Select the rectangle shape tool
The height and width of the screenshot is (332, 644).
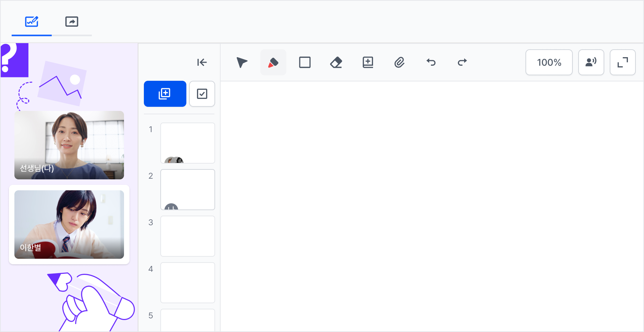305,62
